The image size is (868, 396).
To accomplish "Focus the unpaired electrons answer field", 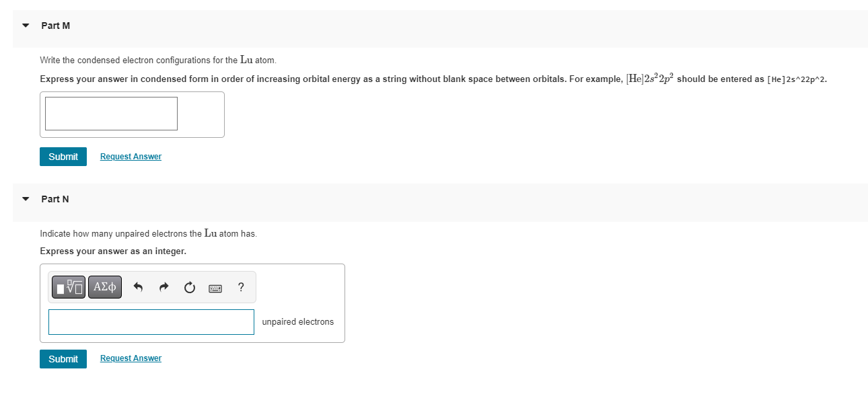I will tap(151, 322).
